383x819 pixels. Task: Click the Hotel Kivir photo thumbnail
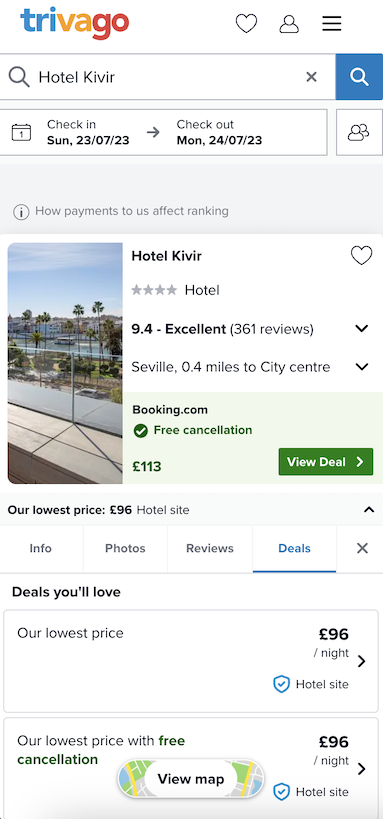tap(65, 364)
